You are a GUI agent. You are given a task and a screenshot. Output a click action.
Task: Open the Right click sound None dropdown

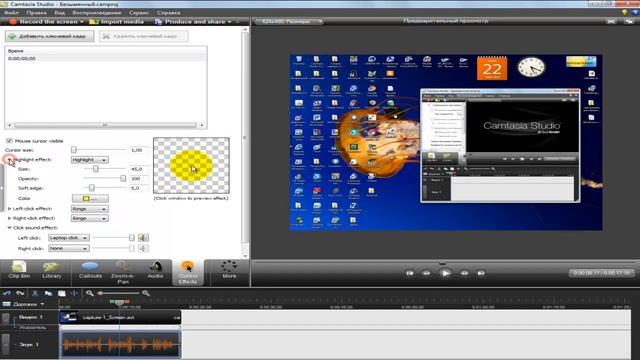pyautogui.click(x=69, y=248)
